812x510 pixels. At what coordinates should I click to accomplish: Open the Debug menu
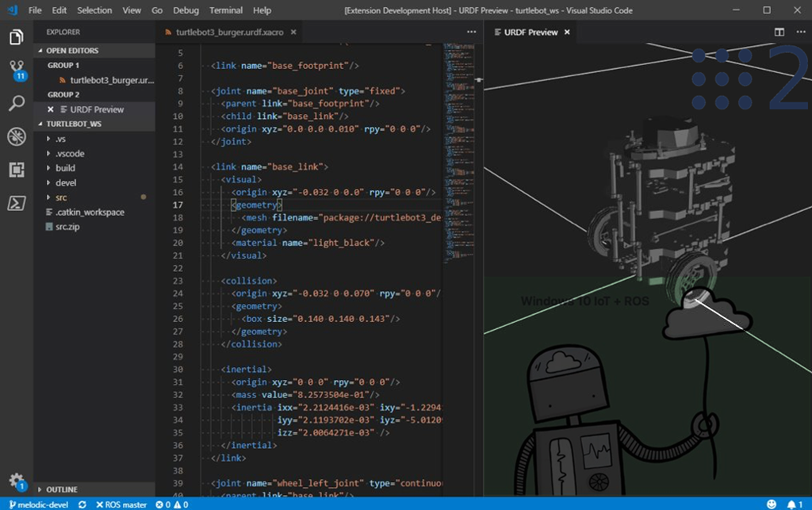click(186, 10)
